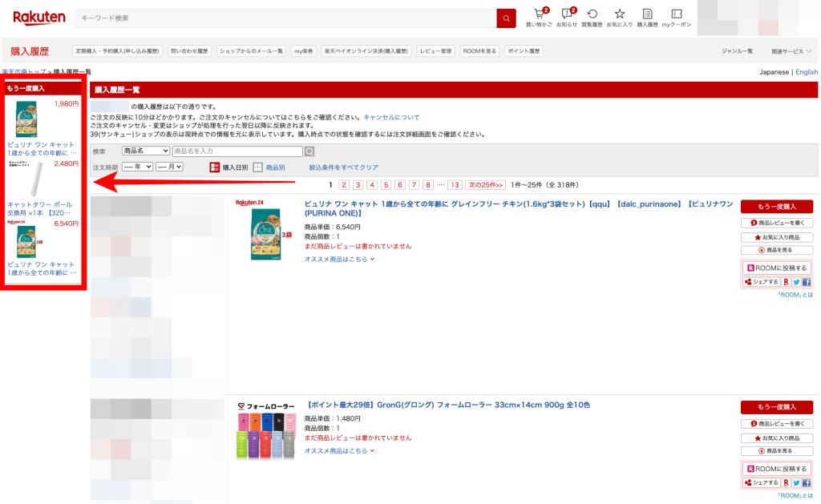Click 商品を売る for foam roller
The image size is (821, 504).
pyautogui.click(x=777, y=451)
